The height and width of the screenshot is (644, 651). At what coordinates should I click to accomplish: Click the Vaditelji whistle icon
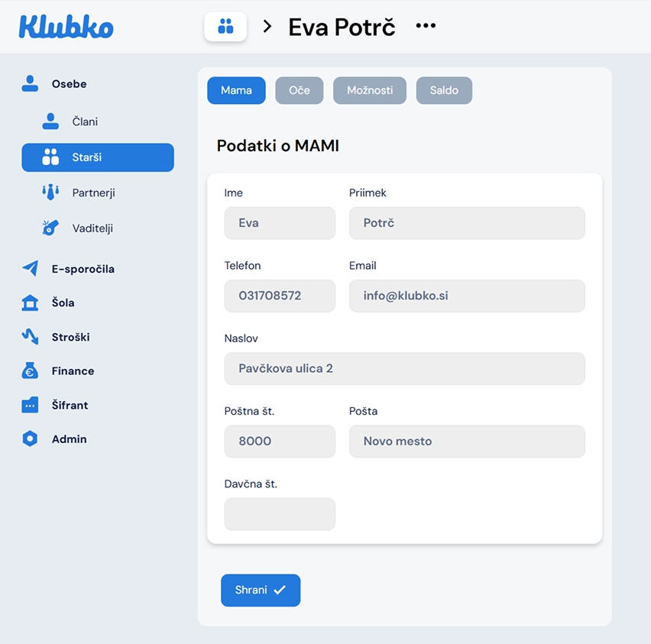click(x=50, y=228)
